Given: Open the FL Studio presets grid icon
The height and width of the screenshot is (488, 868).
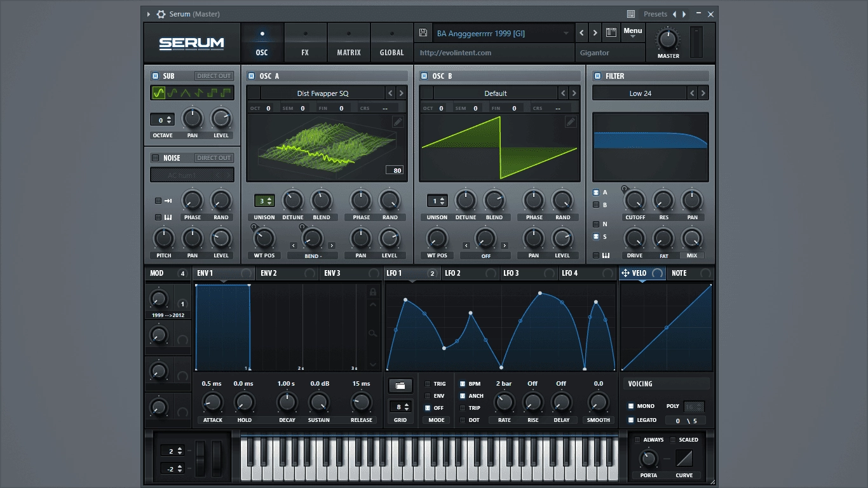Looking at the screenshot, I should point(631,14).
